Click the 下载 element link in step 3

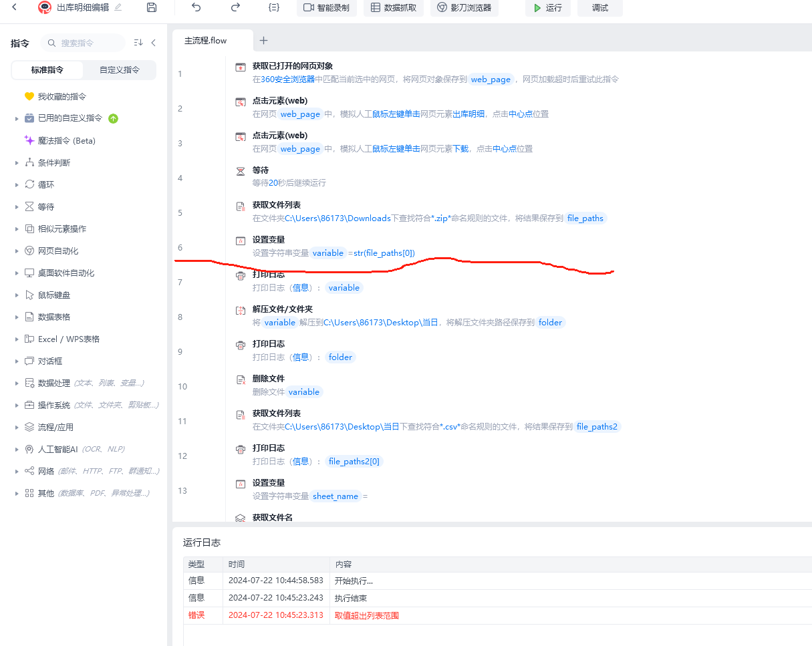[460, 149]
